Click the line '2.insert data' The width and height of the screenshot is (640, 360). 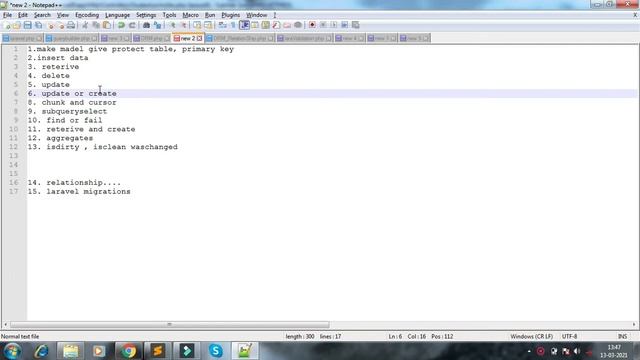[58, 58]
